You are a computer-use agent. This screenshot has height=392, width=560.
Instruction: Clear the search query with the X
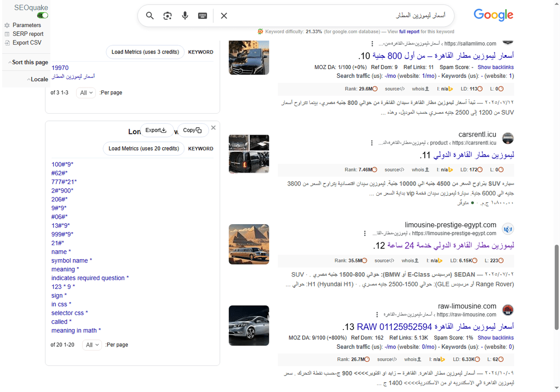point(224,15)
